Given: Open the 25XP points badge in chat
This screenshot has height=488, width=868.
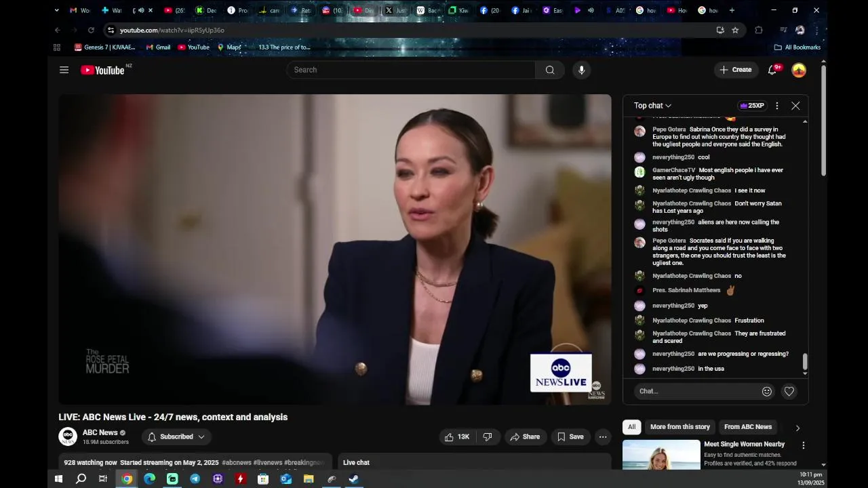Looking at the screenshot, I should [x=752, y=106].
